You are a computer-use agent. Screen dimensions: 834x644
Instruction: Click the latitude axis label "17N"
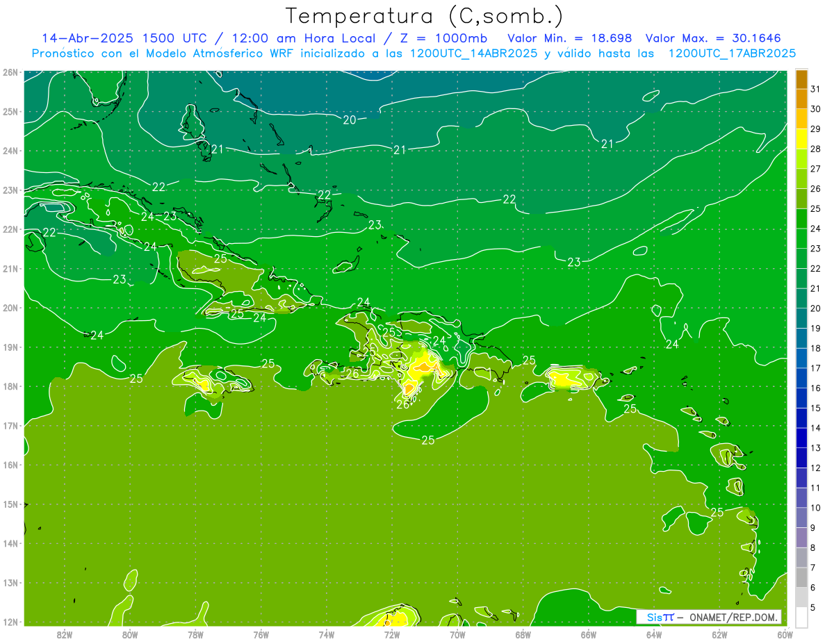pos(10,425)
